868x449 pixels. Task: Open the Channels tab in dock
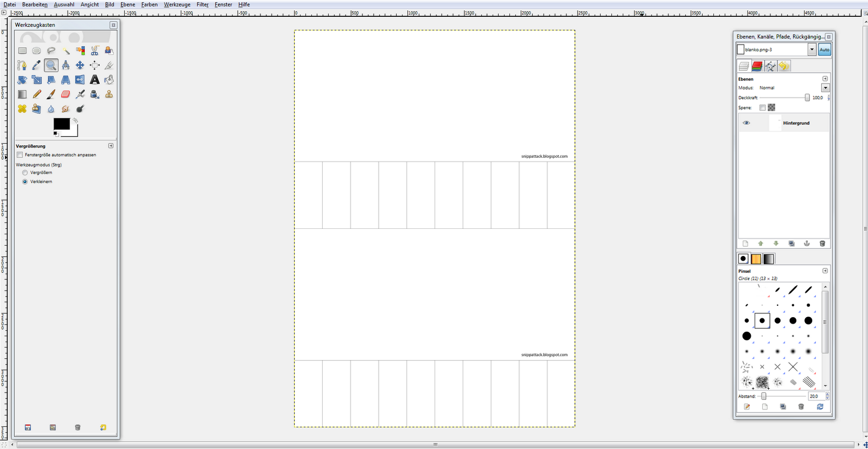click(x=757, y=66)
